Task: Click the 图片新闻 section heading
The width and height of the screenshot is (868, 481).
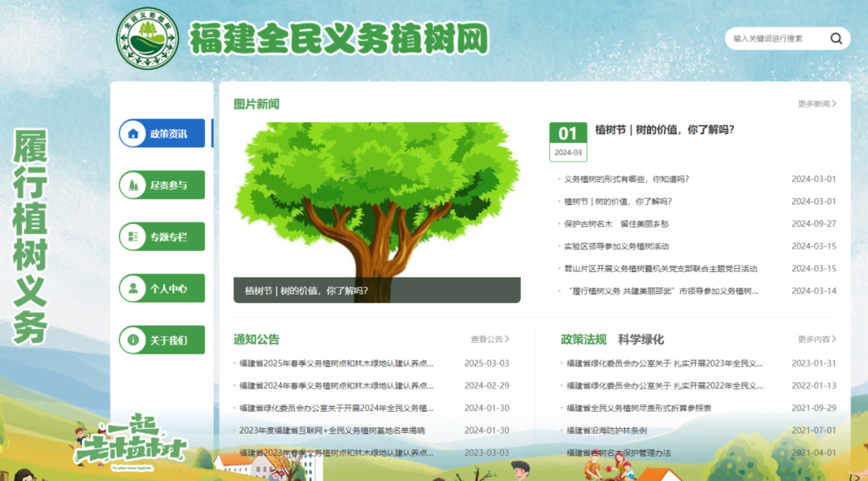Action: coord(256,105)
